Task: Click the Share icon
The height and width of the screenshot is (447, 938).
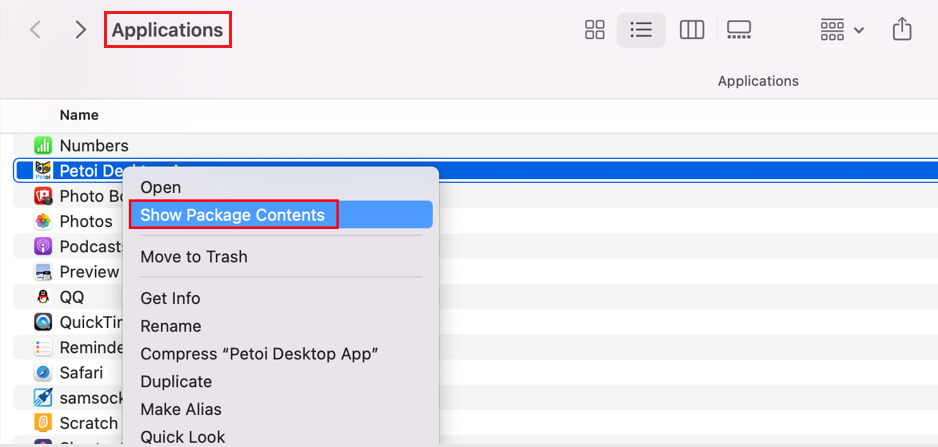Action: (902, 30)
